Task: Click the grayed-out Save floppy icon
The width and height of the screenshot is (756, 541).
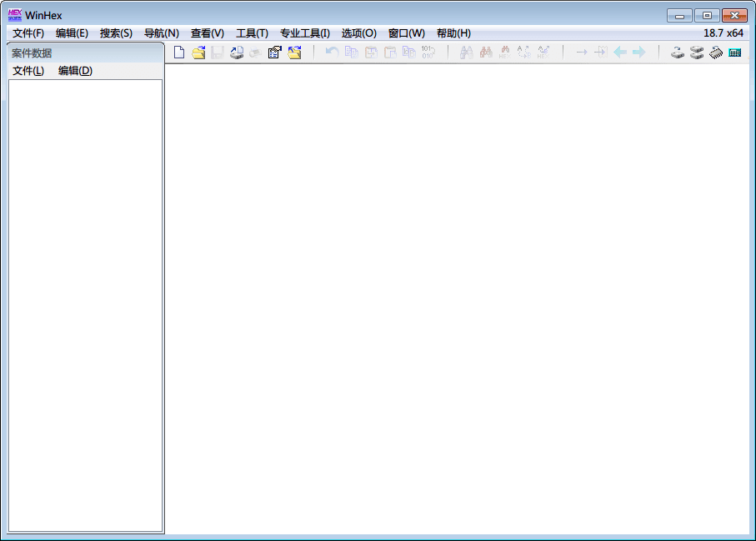Action: tap(217, 52)
